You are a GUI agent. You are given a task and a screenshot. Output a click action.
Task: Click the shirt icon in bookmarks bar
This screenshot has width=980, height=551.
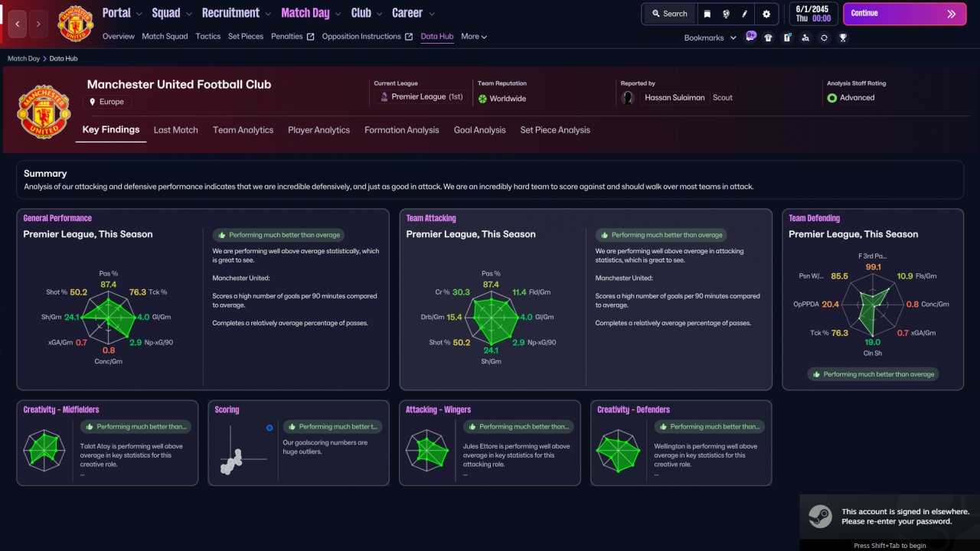click(769, 37)
